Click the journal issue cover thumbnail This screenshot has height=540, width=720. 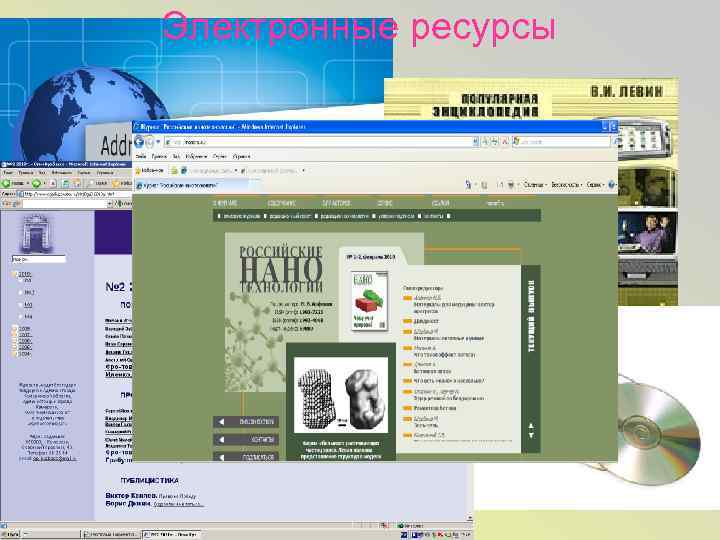370,301
